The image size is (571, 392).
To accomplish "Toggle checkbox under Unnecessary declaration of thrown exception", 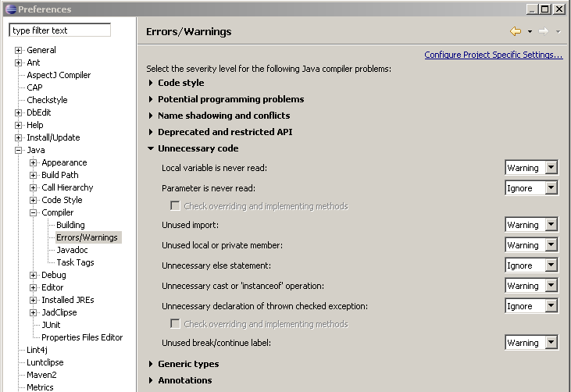I will (x=175, y=323).
